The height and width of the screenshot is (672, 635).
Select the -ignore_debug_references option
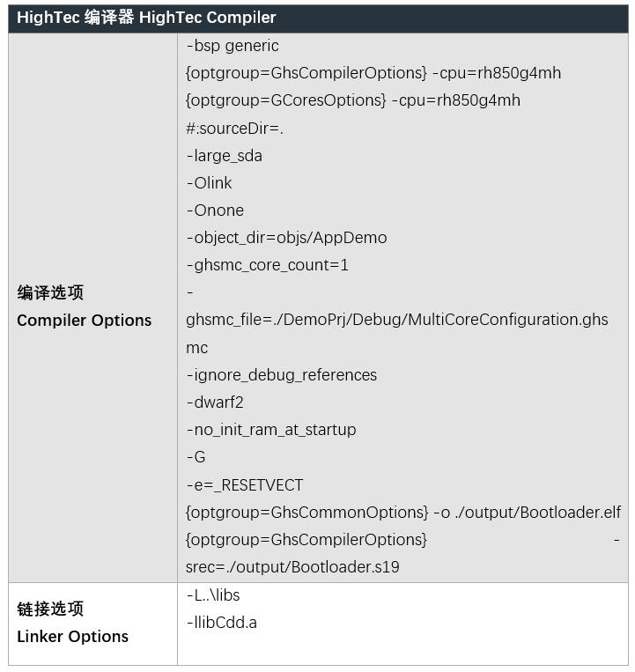click(x=282, y=375)
